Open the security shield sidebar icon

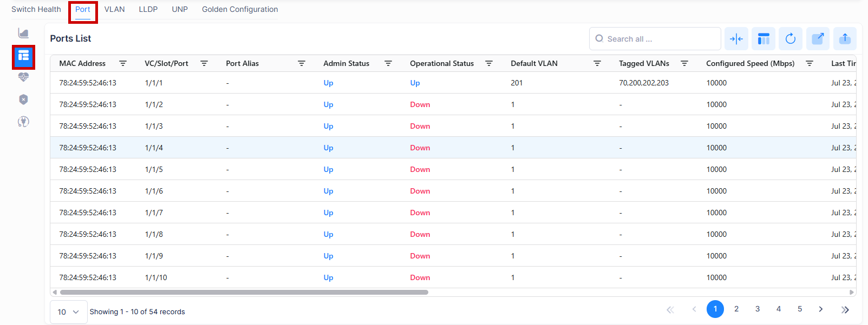[23, 100]
